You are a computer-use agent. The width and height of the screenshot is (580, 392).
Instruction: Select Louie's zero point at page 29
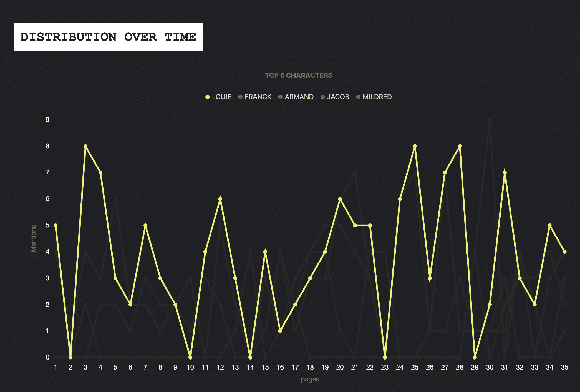(475, 357)
